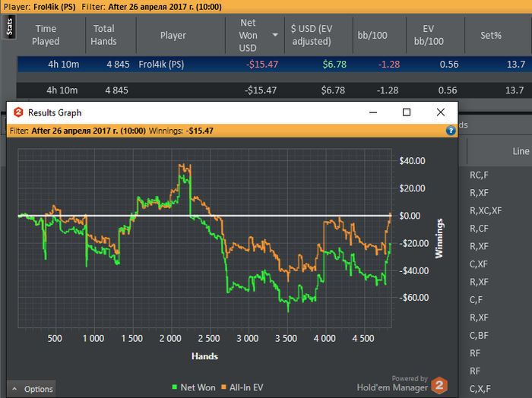Click the C,F line entry
The width and height of the screenshot is (532, 398).
[476, 300]
